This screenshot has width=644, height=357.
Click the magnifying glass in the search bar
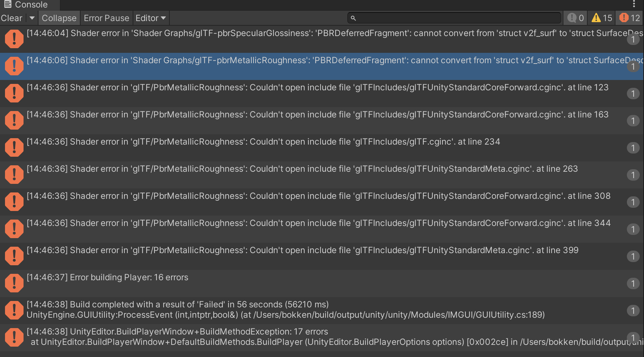pos(353,17)
